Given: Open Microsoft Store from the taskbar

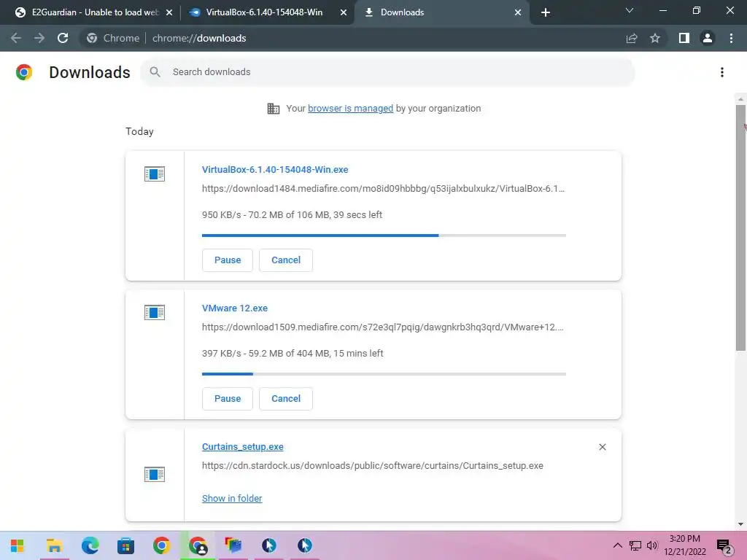Looking at the screenshot, I should [x=125, y=545].
